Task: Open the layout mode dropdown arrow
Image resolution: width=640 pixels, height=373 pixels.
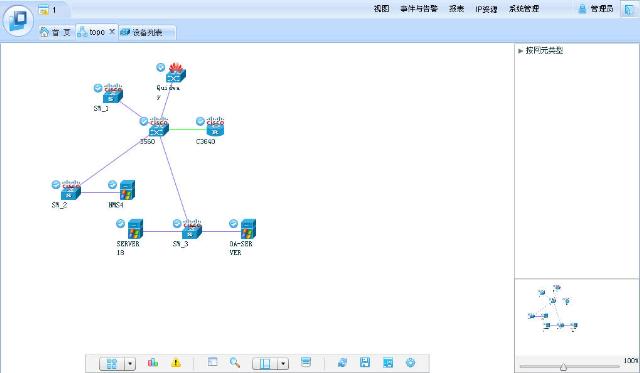Action: point(130,364)
